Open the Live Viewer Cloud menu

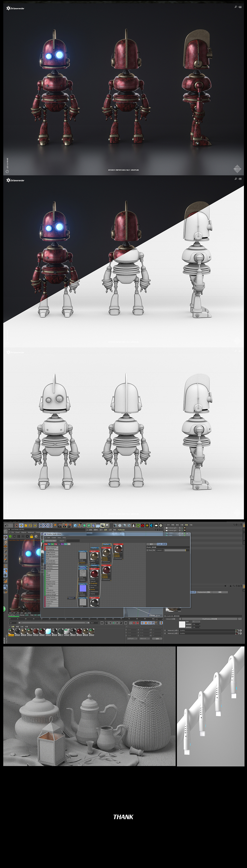(x=17, y=532)
